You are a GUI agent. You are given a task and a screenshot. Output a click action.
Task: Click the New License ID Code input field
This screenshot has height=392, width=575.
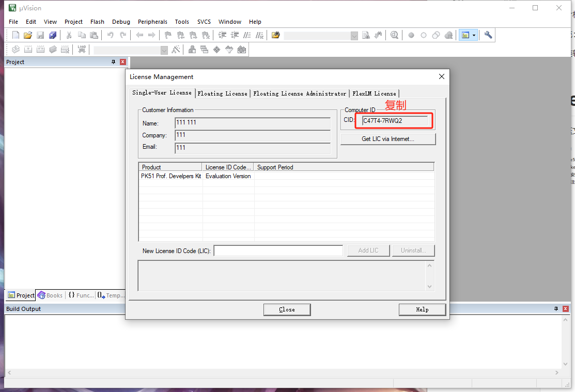click(278, 251)
